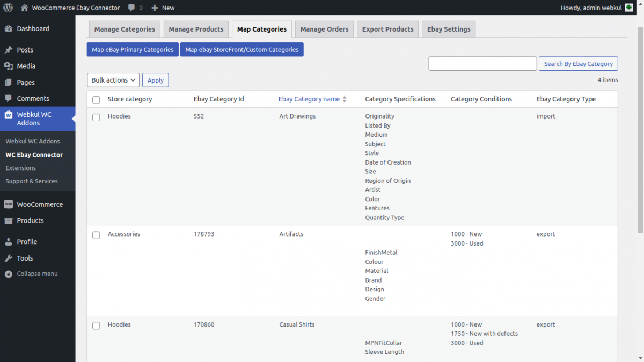Open the Export Products tab
The height and width of the screenshot is (362, 644).
coord(387,29)
